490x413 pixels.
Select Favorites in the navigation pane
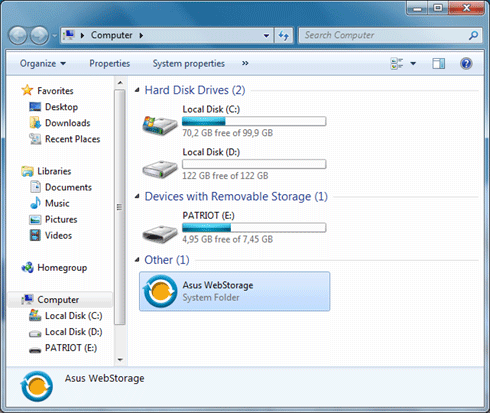tap(55, 91)
